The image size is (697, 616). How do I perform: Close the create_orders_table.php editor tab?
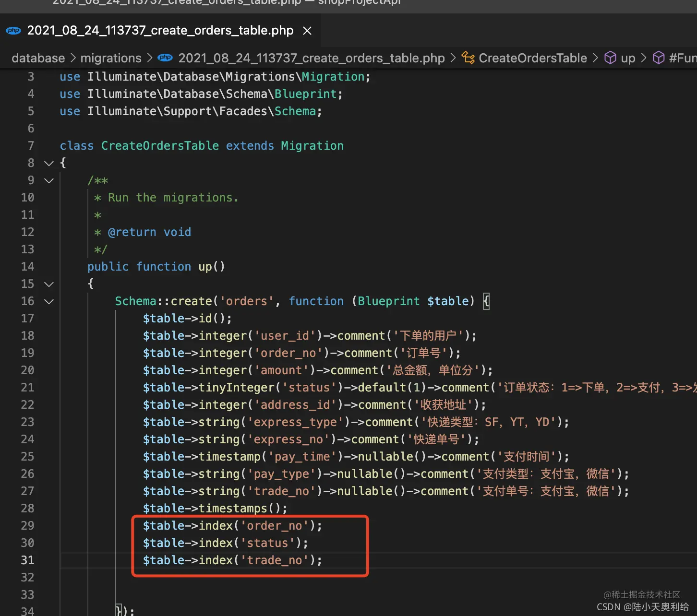pyautogui.click(x=307, y=31)
